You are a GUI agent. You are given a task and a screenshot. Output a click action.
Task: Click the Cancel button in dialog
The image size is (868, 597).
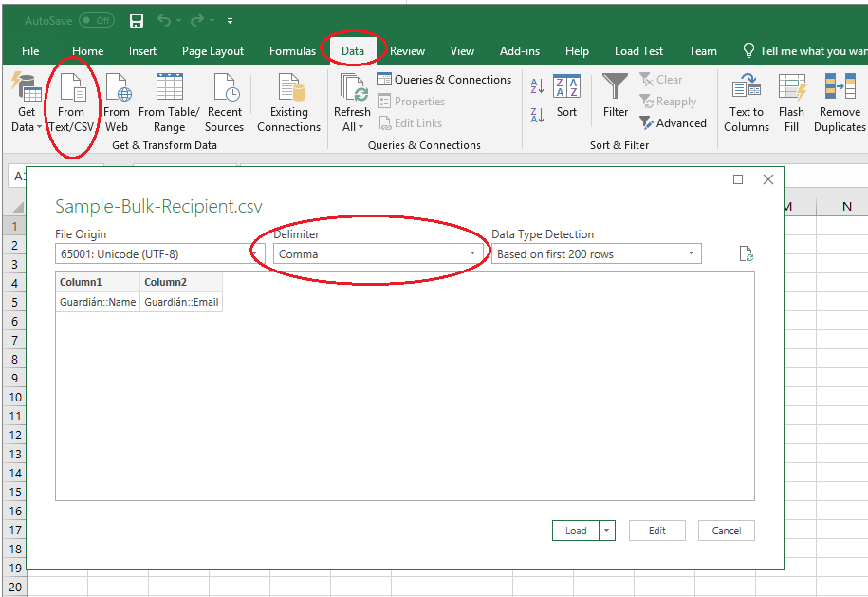[727, 531]
